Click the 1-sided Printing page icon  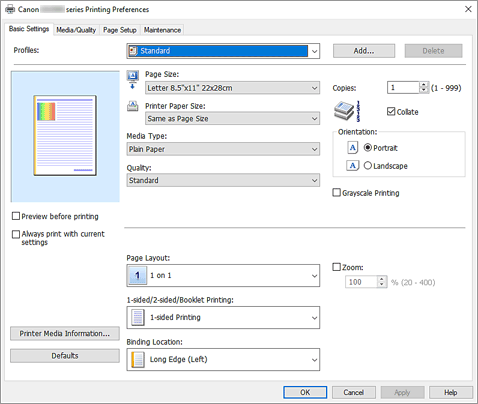click(138, 317)
